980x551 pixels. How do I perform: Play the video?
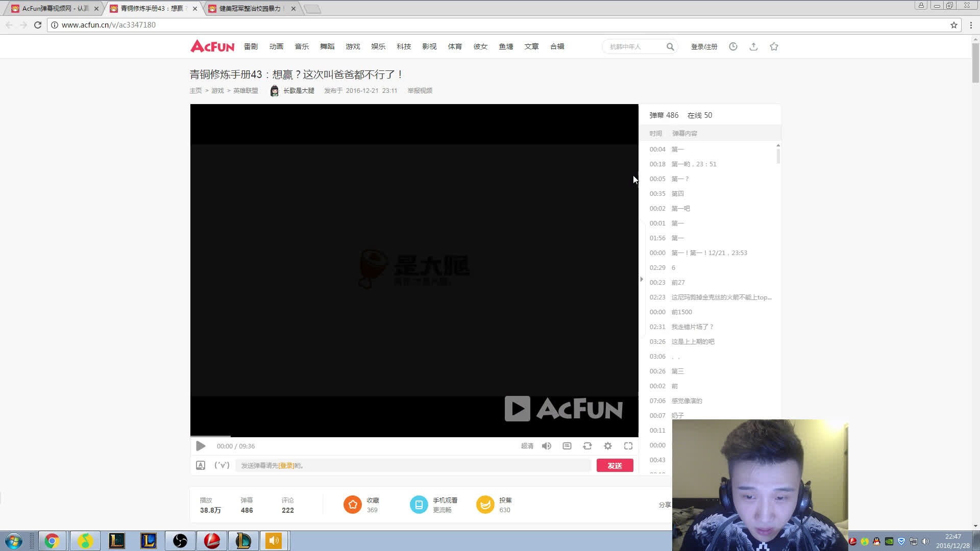click(201, 446)
